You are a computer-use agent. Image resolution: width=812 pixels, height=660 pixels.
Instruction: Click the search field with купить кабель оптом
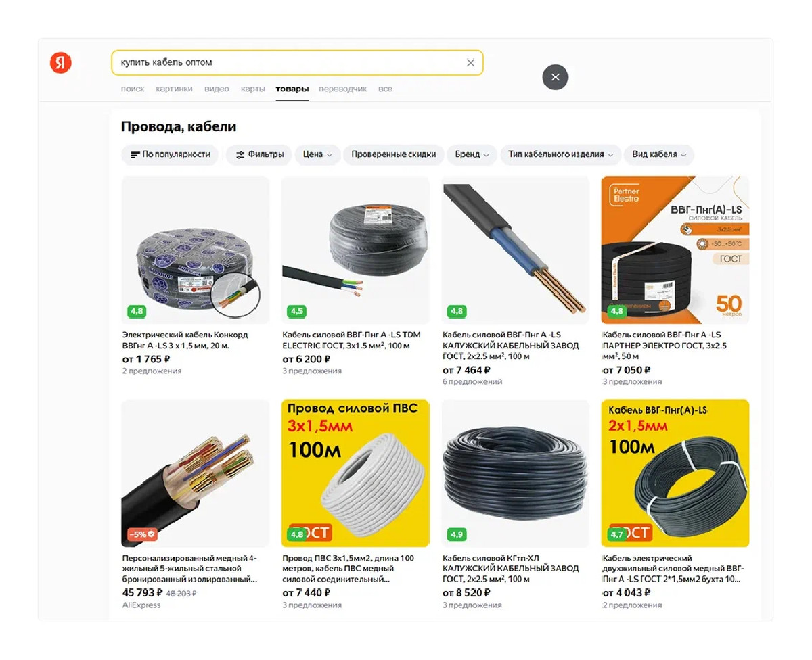coord(297,62)
